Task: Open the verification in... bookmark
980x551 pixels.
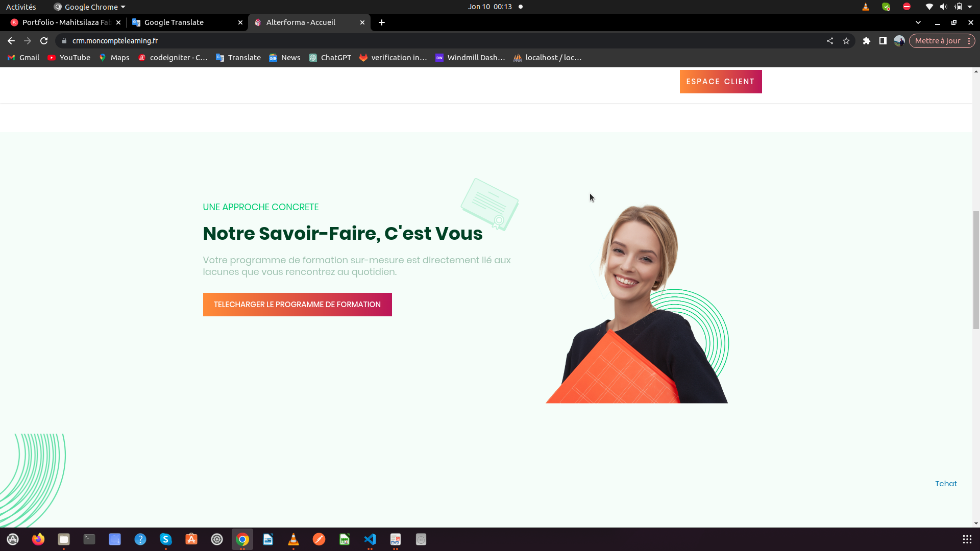Action: click(x=393, y=58)
